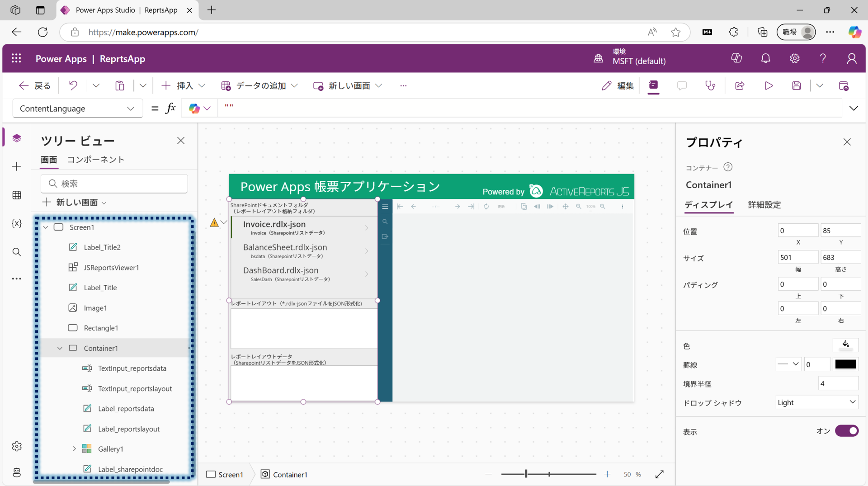Open the comments pane icon

pos(682,85)
